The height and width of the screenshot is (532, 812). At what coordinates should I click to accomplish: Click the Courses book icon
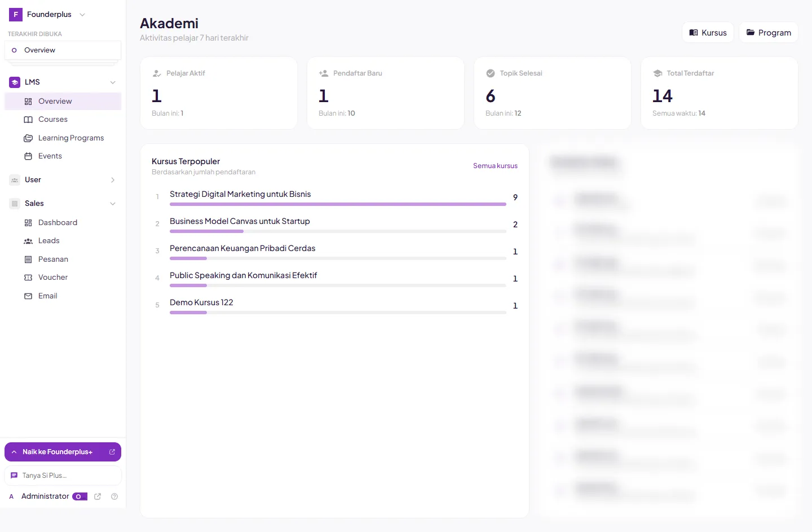pos(28,120)
